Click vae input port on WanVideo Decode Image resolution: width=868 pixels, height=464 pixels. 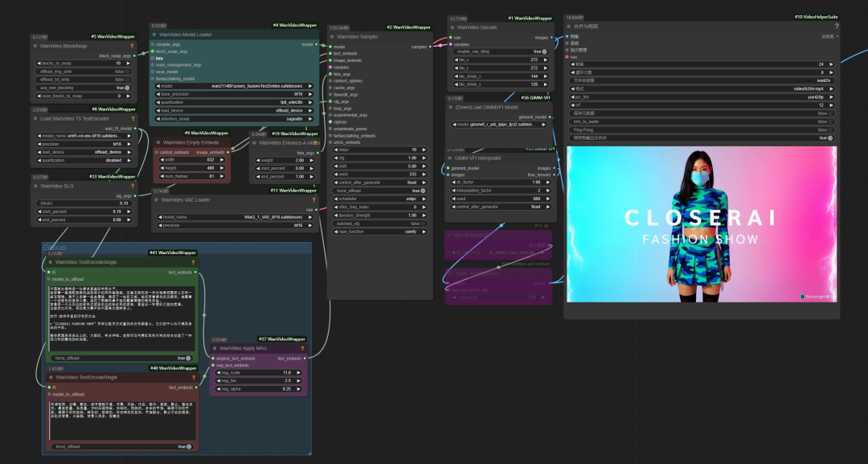pos(450,38)
